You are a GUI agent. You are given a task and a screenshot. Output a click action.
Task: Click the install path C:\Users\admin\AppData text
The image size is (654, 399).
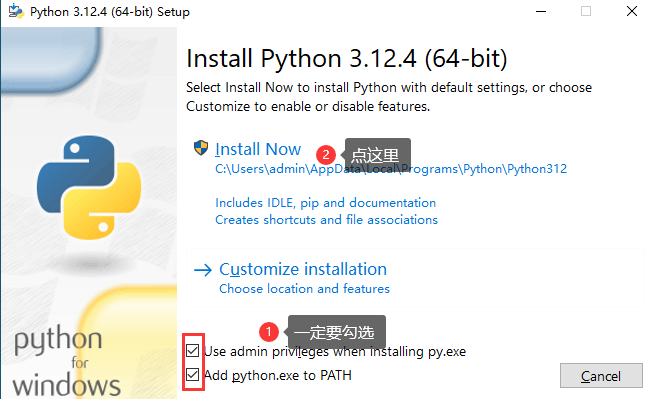pos(391,169)
